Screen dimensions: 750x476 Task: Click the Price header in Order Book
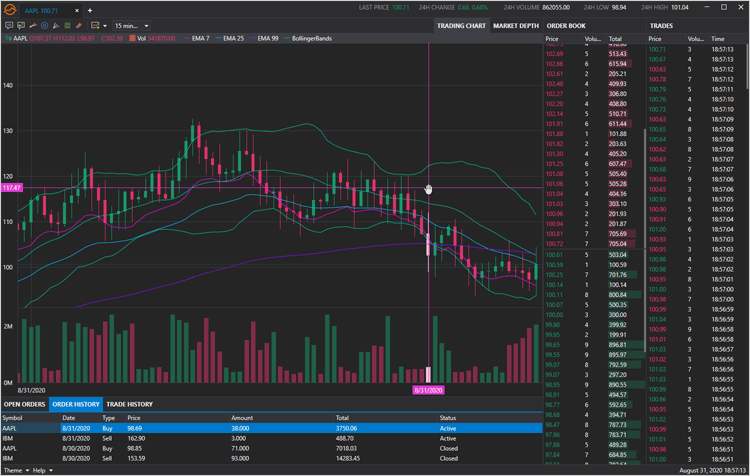(x=552, y=39)
